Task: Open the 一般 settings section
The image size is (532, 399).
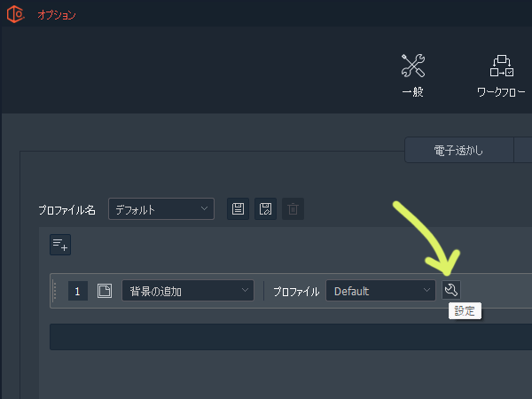Action: [413, 76]
